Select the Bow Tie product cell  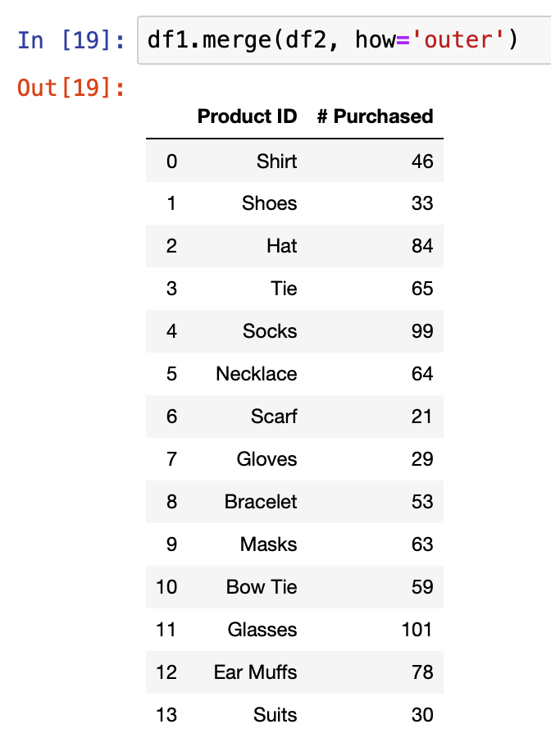click(262, 587)
